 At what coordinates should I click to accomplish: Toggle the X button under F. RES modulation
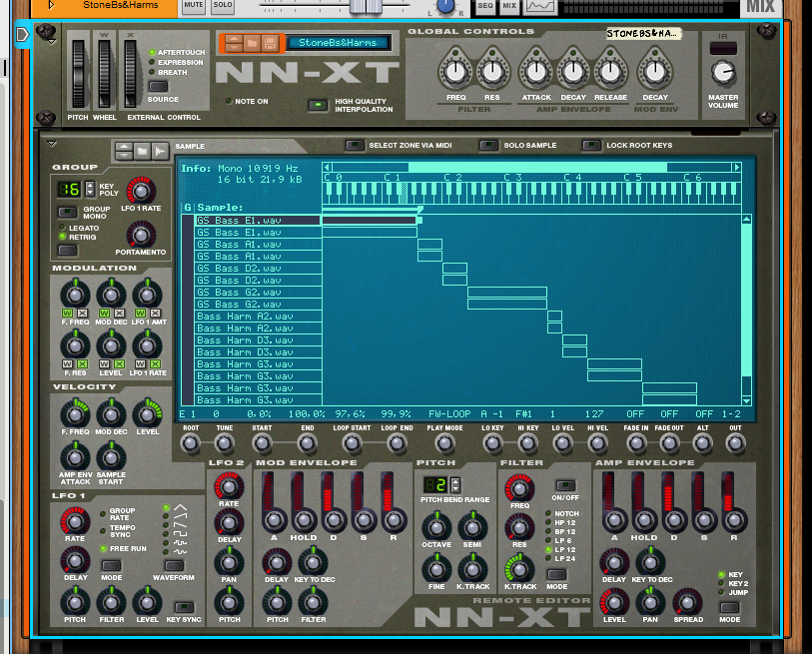tap(82, 363)
